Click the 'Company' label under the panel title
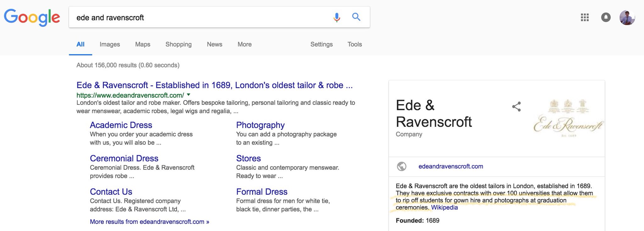The height and width of the screenshot is (231, 644). (409, 134)
